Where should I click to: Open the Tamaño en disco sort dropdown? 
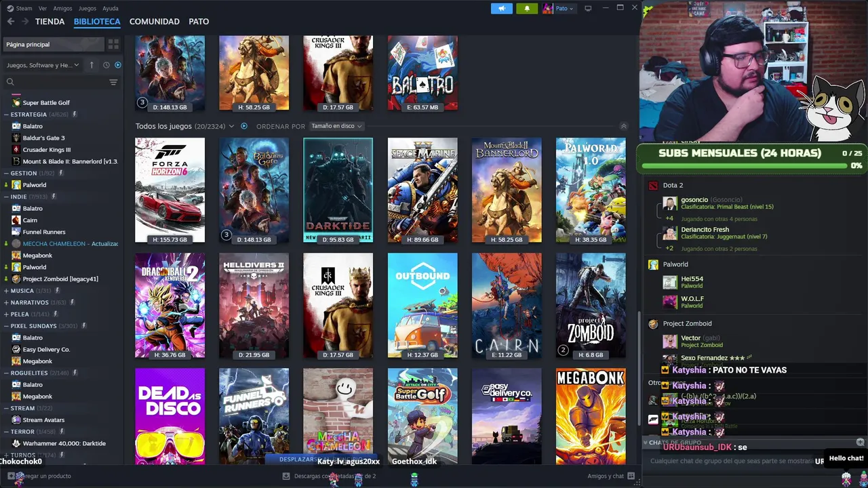[x=336, y=126]
